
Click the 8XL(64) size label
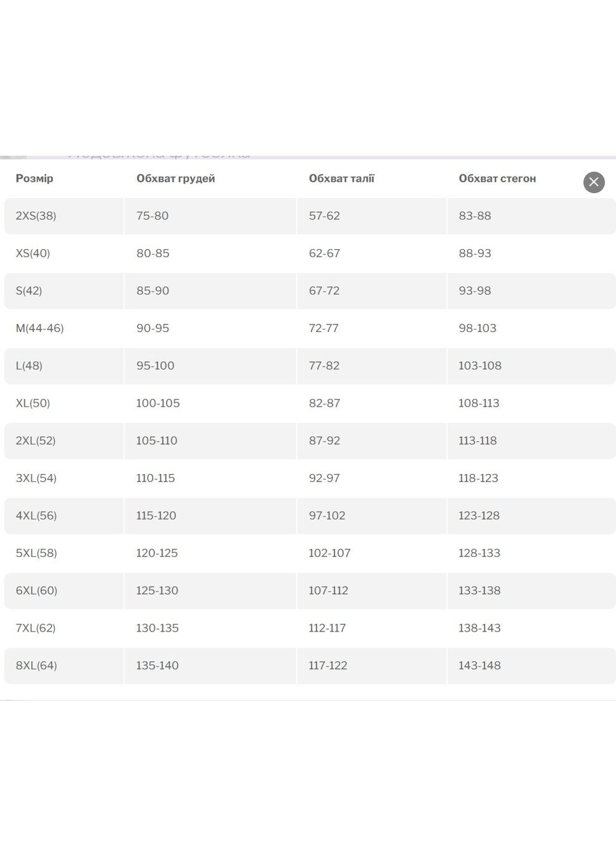point(36,665)
